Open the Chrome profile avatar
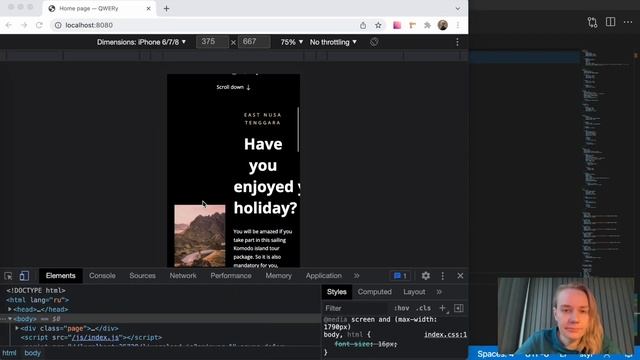This screenshot has width=640, height=360. 442,25
